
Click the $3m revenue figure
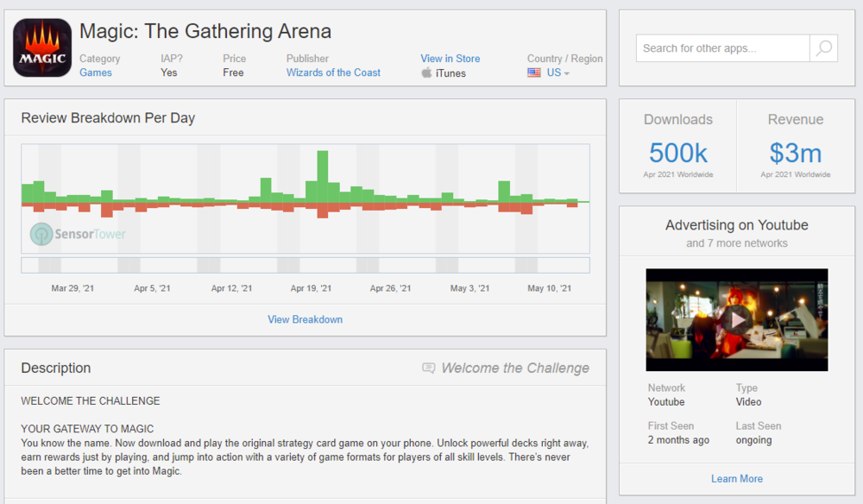pos(795,153)
